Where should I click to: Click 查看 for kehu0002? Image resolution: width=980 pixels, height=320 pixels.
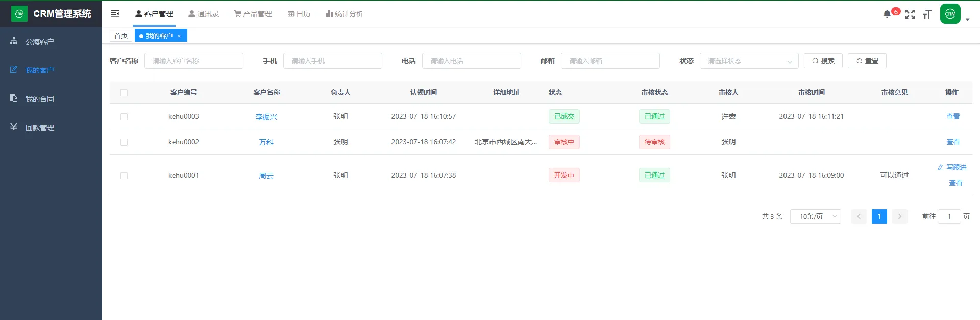click(953, 142)
